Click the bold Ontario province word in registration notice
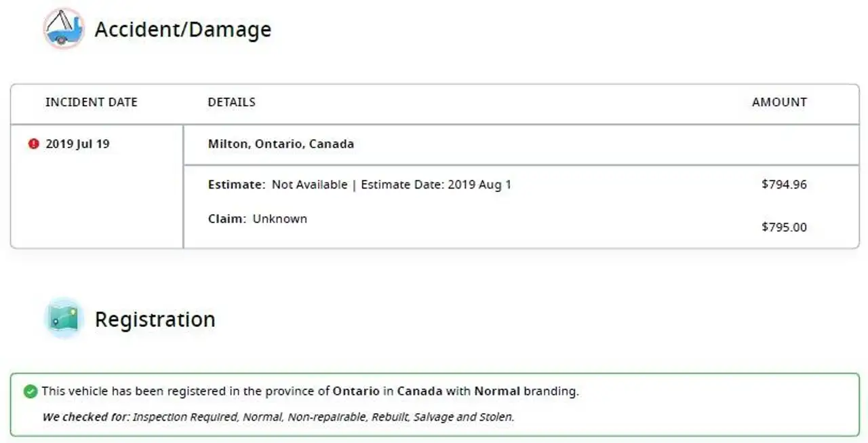The image size is (868, 443). pos(355,391)
